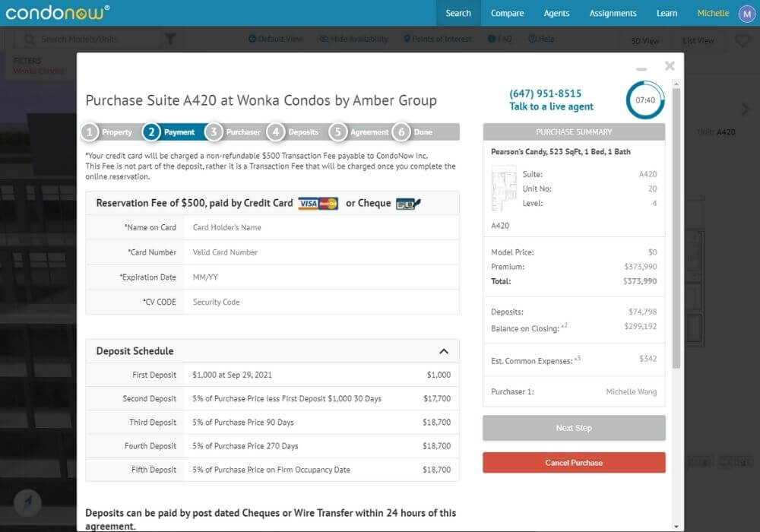Click the Visa Mastercard credit card icon
This screenshot has width=760, height=532.
click(x=318, y=204)
